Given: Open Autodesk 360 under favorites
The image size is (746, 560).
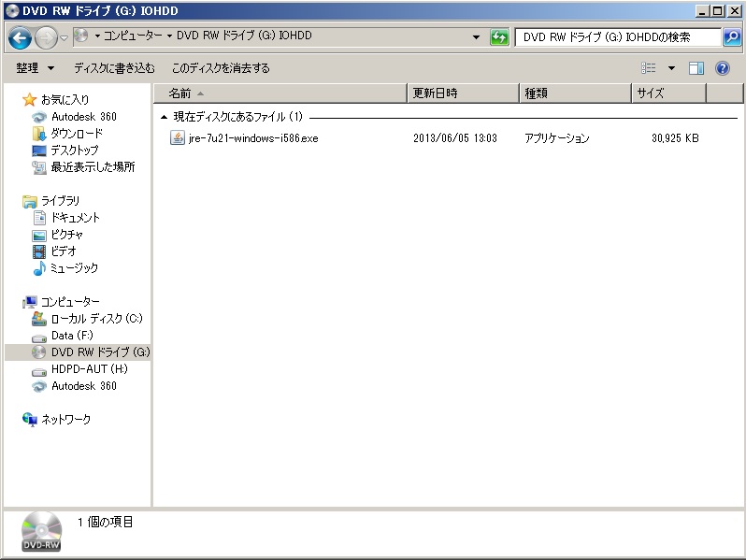Looking at the screenshot, I should point(84,117).
